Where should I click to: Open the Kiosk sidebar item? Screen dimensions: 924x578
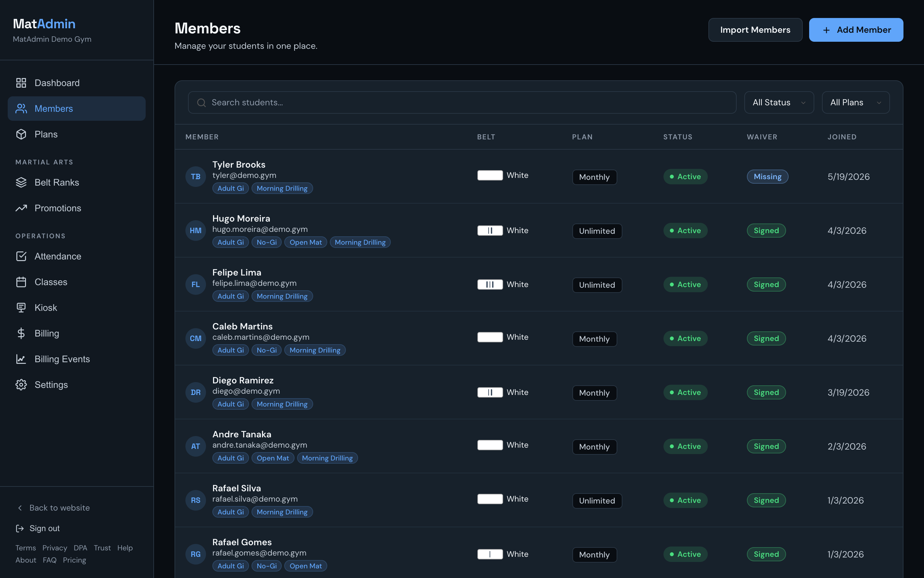tap(76, 307)
